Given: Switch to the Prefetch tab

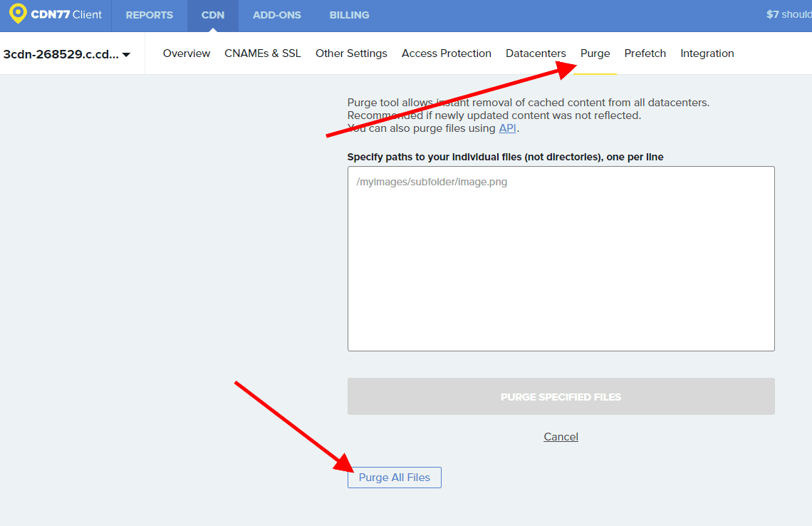Looking at the screenshot, I should coord(645,53).
